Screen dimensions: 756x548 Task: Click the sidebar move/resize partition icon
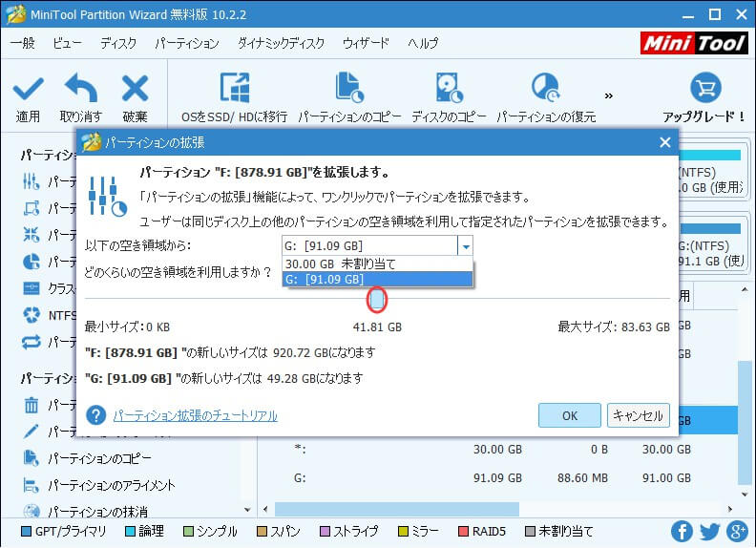31,208
